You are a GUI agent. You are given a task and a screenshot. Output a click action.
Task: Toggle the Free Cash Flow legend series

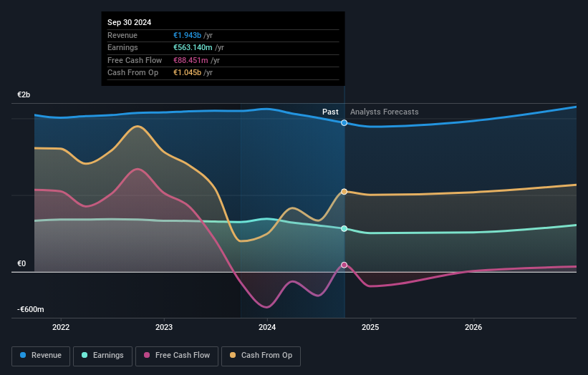pos(177,356)
